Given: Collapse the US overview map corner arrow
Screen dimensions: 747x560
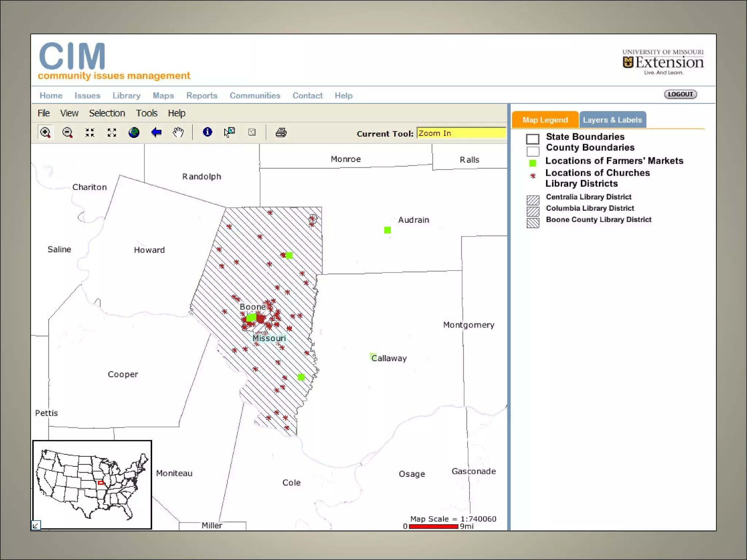Looking at the screenshot, I should [36, 525].
